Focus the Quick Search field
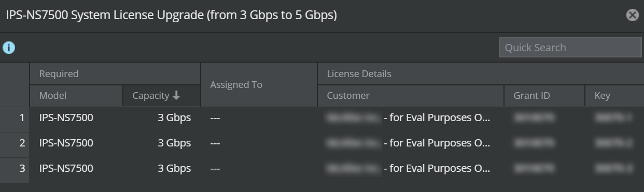This screenshot has width=644, height=192. [570, 47]
